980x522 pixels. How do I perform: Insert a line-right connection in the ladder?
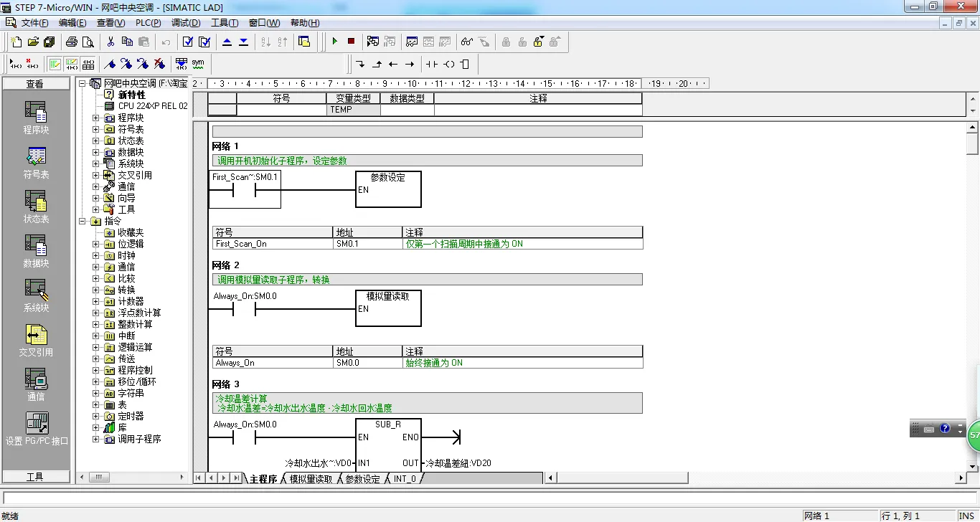coord(410,64)
